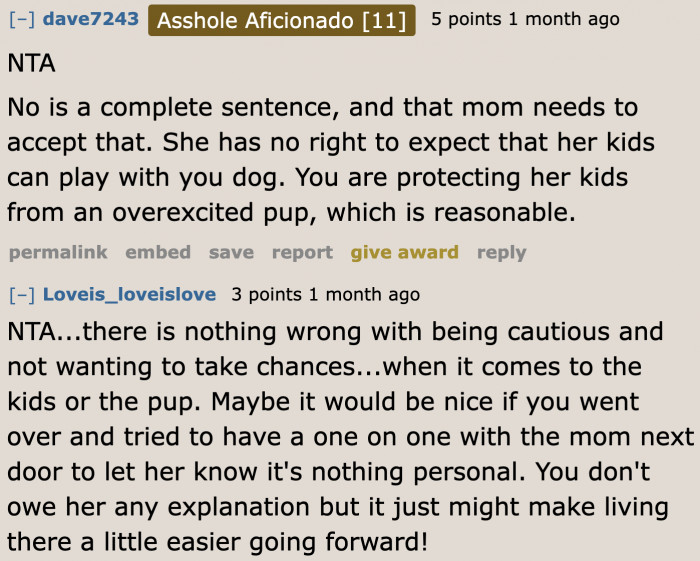Image resolution: width=700 pixels, height=561 pixels.
Task: Collapse Loveis_loveislove's comment
Action: 21,295
